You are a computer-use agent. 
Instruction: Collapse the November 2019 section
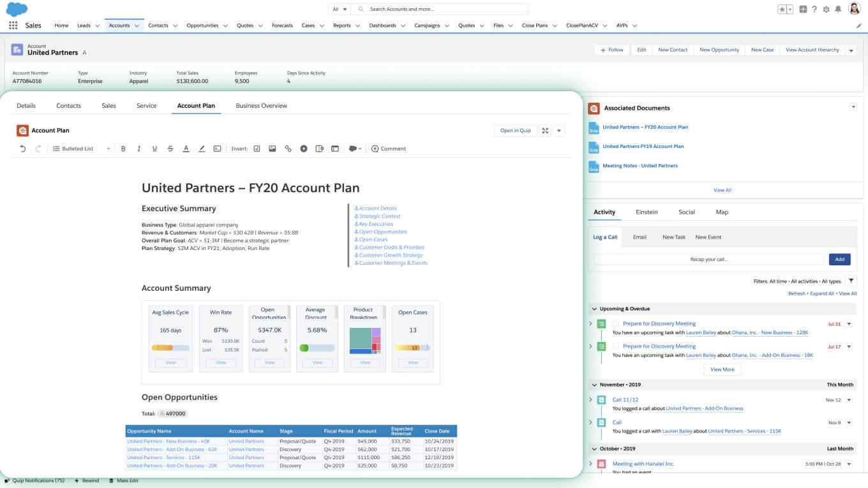[x=594, y=385]
